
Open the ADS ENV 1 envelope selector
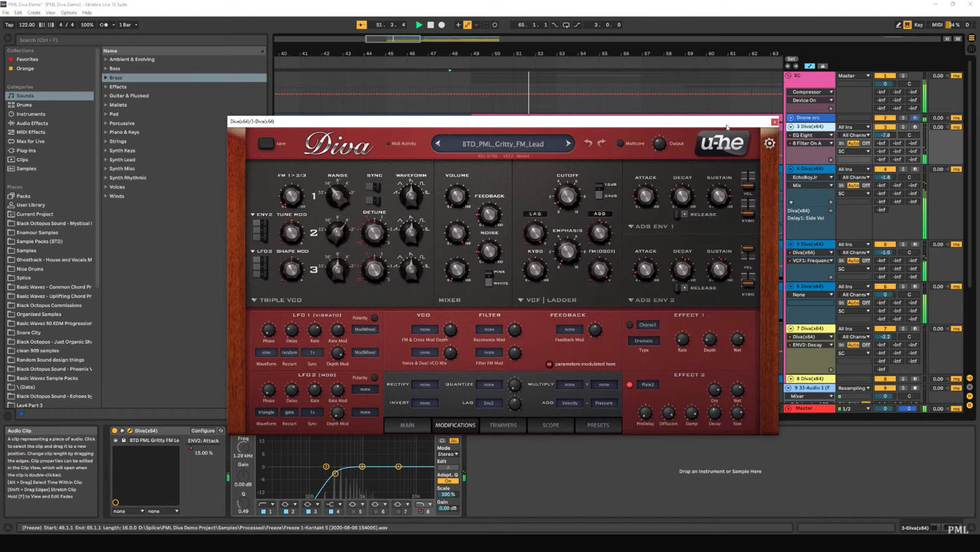[651, 226]
